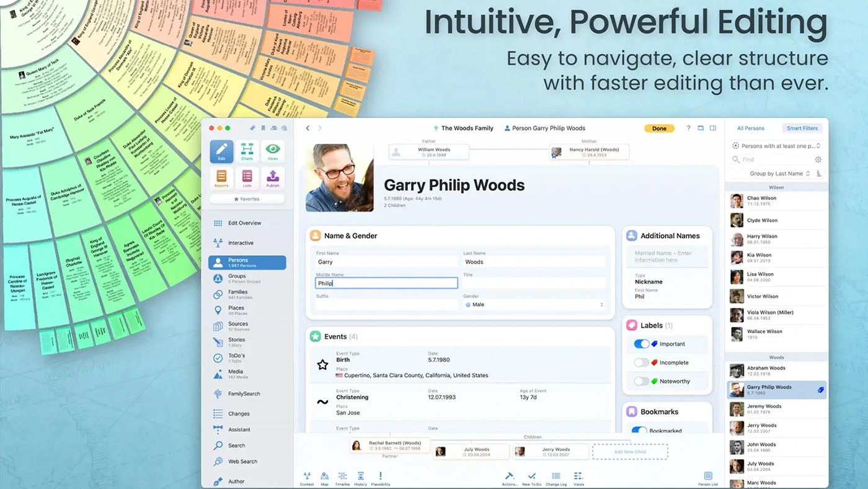Enable the Incomplete label toggle
This screenshot has width=868, height=489.
[641, 362]
